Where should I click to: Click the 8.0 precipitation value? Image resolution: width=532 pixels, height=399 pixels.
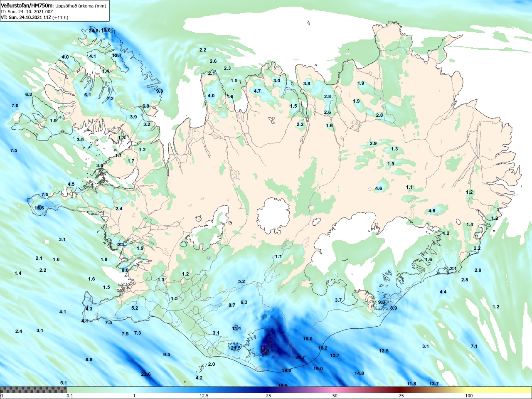[125, 270]
